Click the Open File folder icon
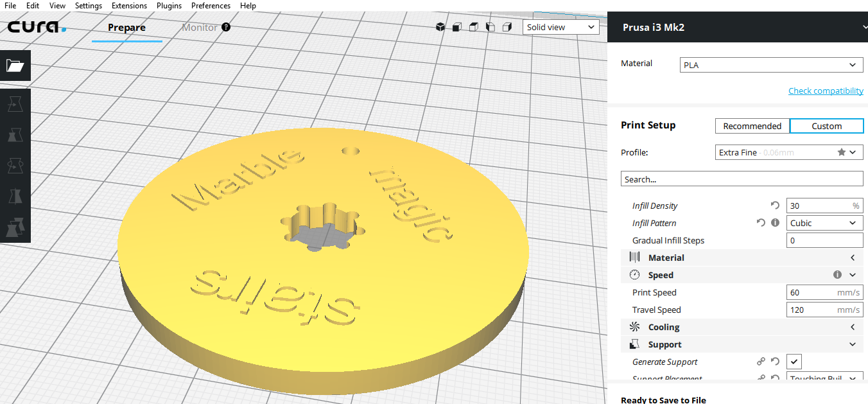Screen dimensions: 868x404 point(15,66)
